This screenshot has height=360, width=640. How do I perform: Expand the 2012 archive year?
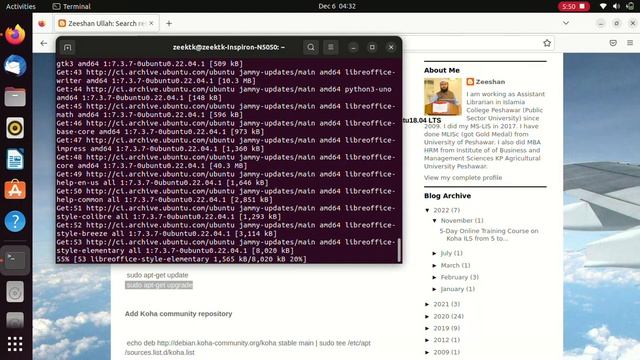point(427,340)
